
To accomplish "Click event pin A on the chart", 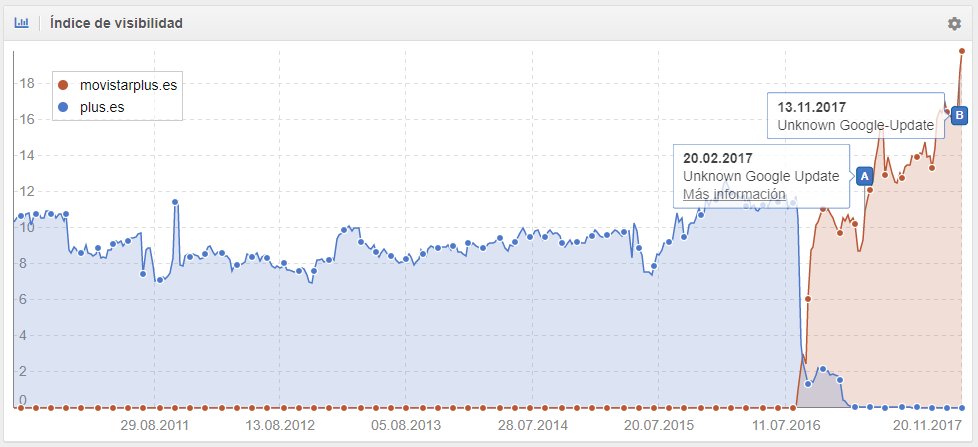I will 863,175.
